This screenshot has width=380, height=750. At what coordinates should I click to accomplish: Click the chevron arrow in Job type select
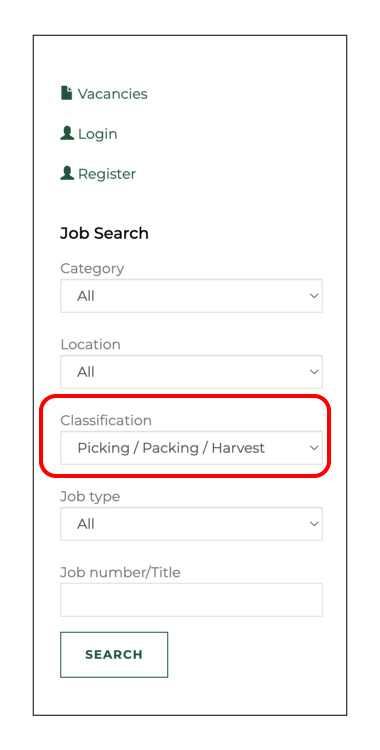[x=314, y=524]
